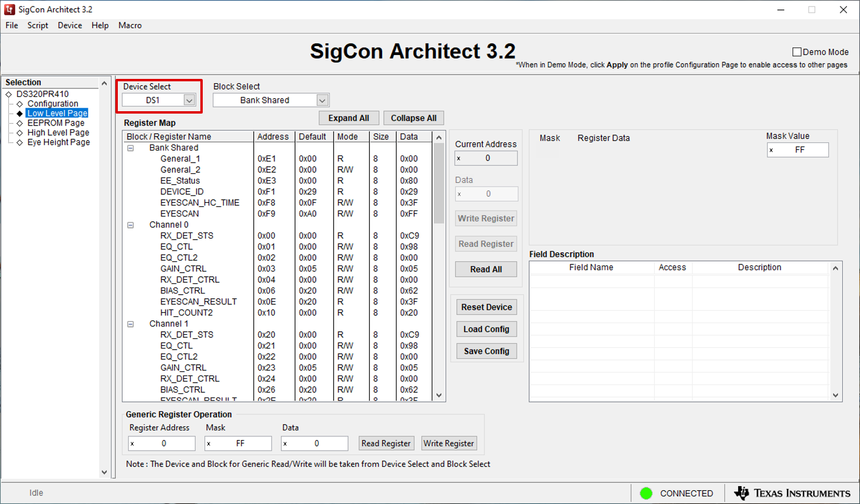Select the EE_Status register row
The image size is (860, 504).
[x=279, y=181]
